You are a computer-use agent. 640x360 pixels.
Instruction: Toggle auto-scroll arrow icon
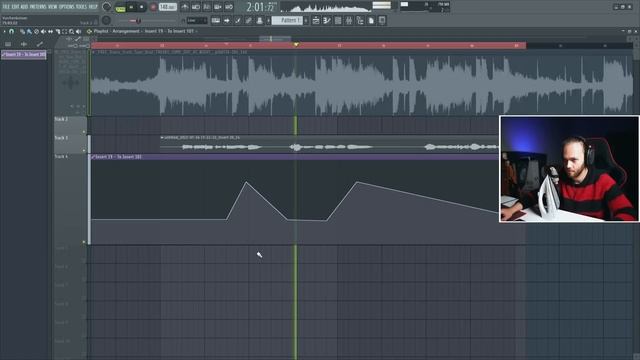(x=227, y=20)
